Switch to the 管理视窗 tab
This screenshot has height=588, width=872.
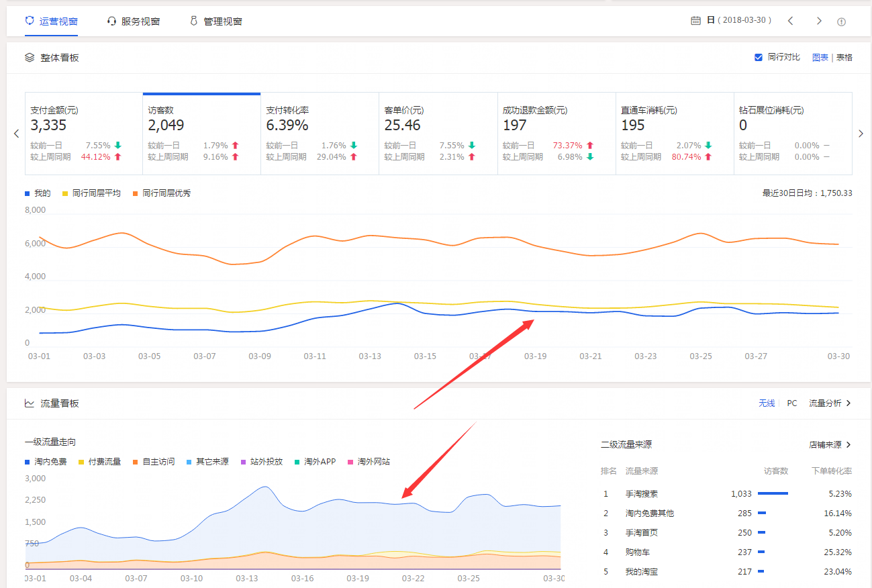pyautogui.click(x=216, y=21)
